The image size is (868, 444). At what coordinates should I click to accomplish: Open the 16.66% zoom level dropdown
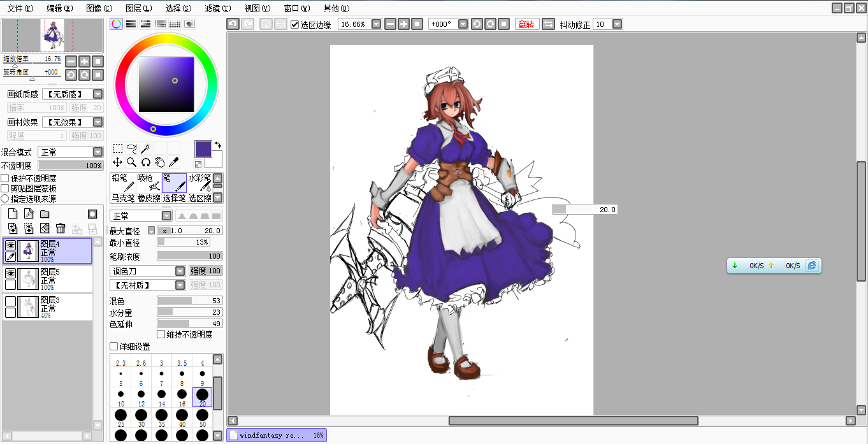pos(376,24)
